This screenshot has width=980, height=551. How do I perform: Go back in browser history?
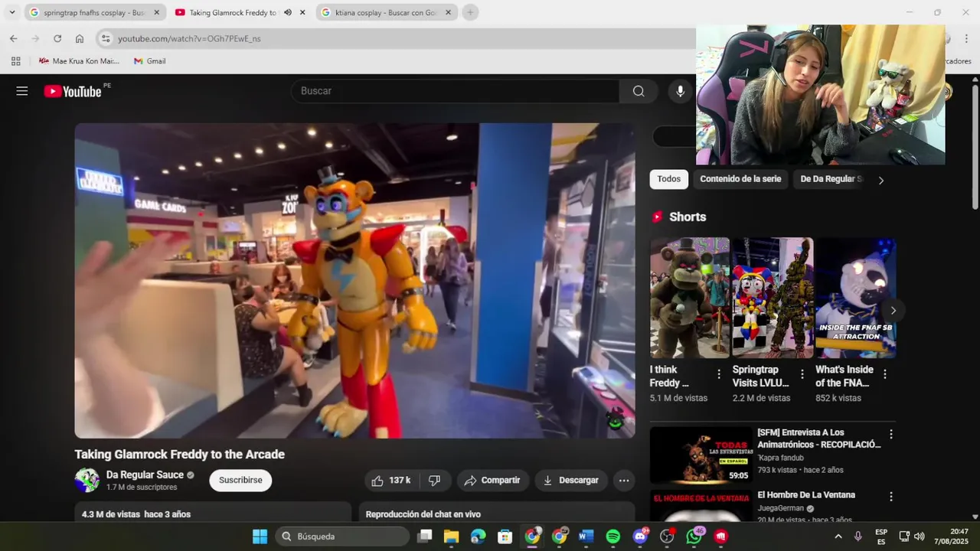point(13,38)
